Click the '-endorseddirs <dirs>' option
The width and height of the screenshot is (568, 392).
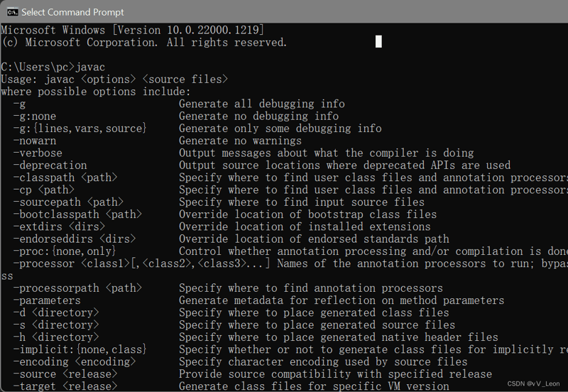point(75,239)
